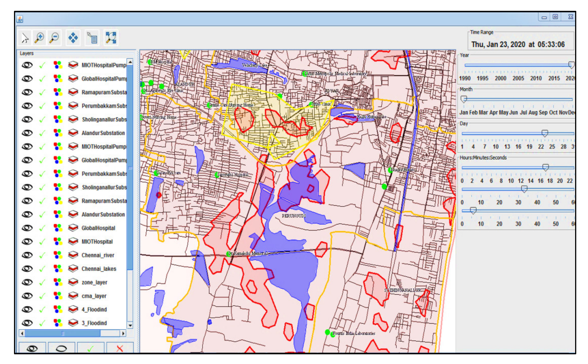588x364 pixels.
Task: Select the 4_Floodind layer entry
Action: point(94,309)
